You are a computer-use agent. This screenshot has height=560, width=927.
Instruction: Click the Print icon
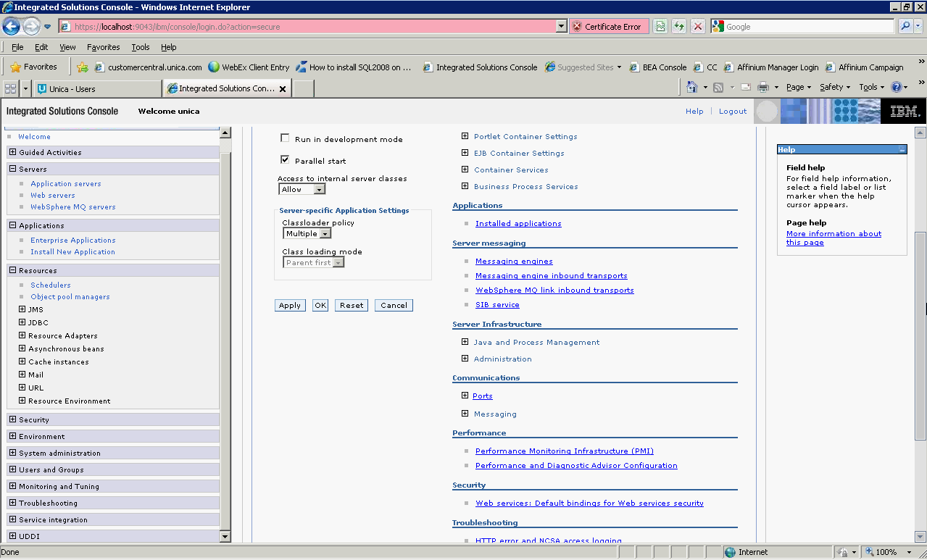[763, 87]
